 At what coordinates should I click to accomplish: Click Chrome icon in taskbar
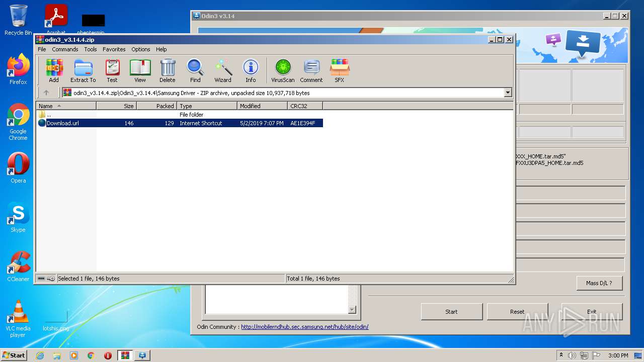point(91,355)
